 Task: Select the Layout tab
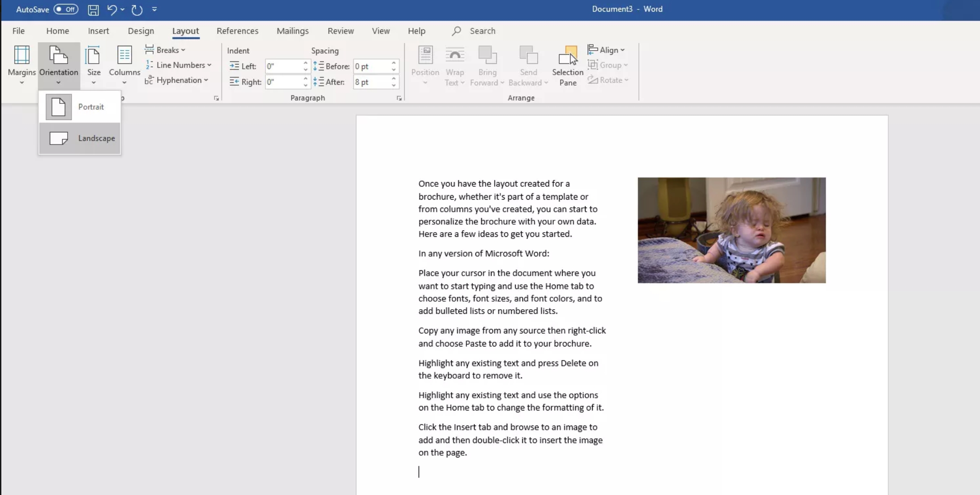tap(185, 31)
